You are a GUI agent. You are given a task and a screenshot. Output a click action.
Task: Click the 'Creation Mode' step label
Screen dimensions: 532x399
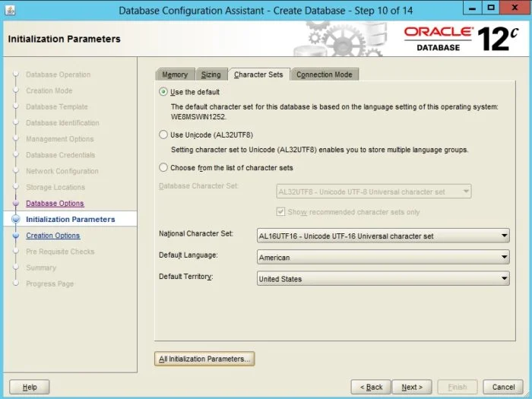(49, 90)
